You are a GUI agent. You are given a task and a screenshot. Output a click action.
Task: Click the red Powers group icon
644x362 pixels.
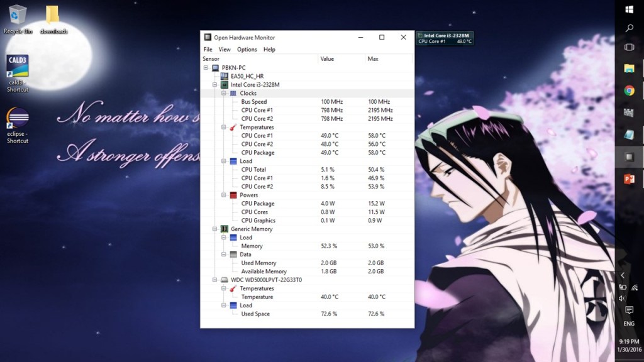(x=233, y=195)
